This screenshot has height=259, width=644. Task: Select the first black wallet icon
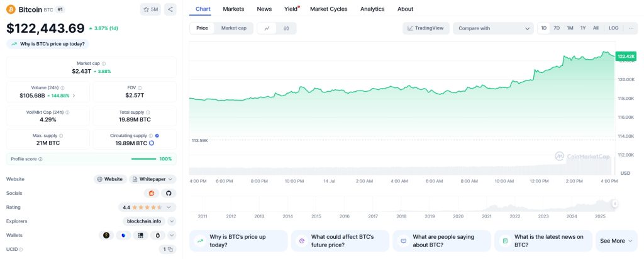click(x=106, y=235)
